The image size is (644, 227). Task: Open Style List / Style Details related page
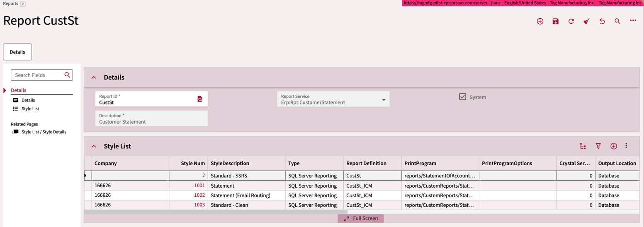44,132
